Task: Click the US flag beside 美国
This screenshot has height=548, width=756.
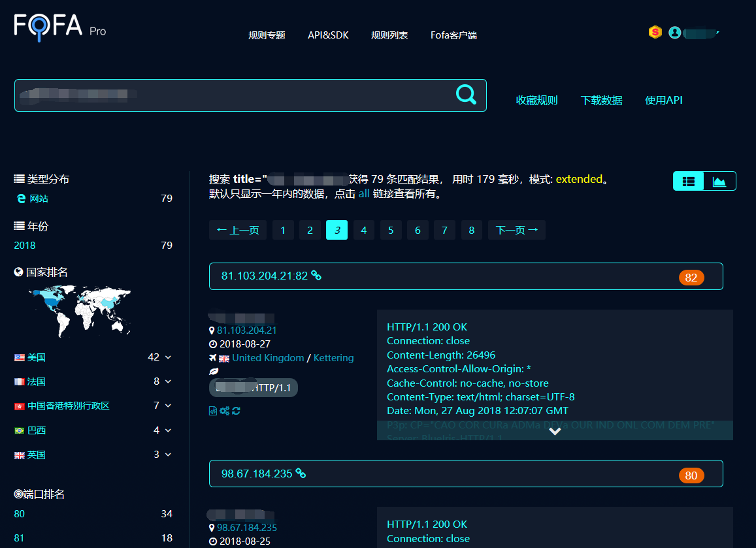Action: (20, 358)
